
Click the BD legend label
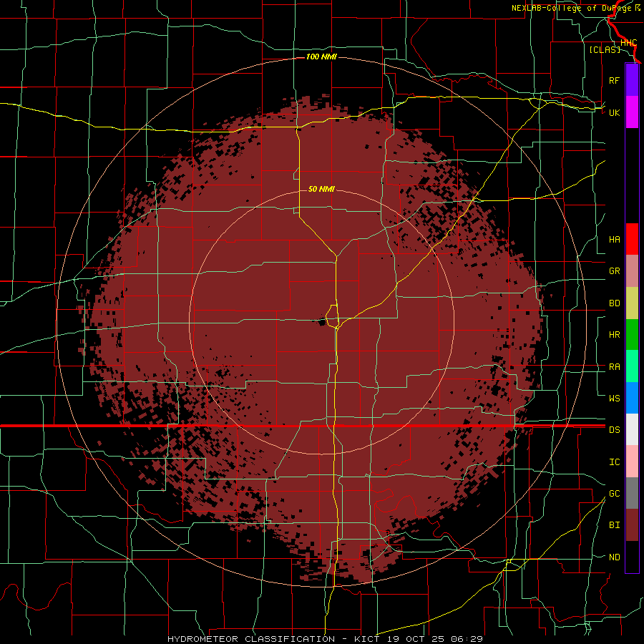coord(614,303)
